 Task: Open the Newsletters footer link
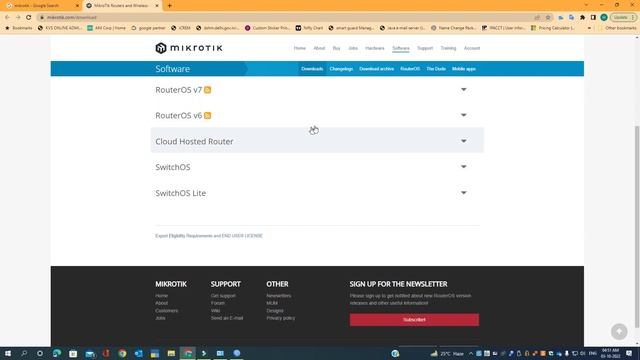279,296
